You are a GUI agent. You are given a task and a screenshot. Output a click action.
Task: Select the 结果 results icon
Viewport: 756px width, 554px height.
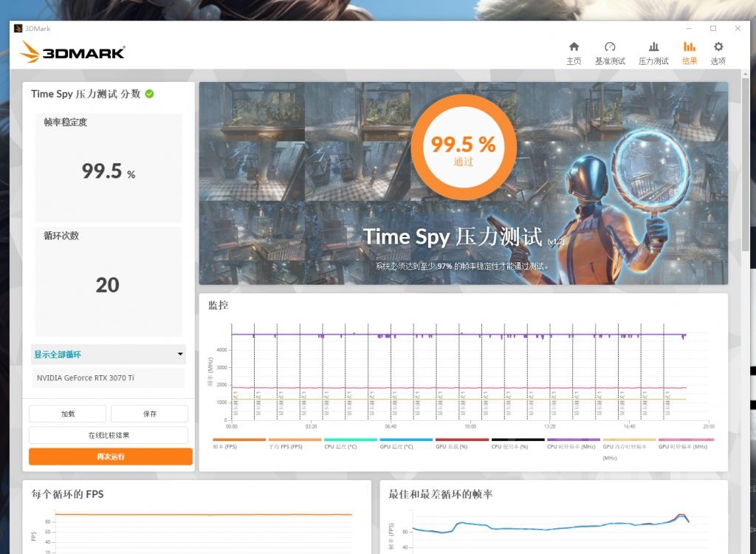click(x=689, y=50)
